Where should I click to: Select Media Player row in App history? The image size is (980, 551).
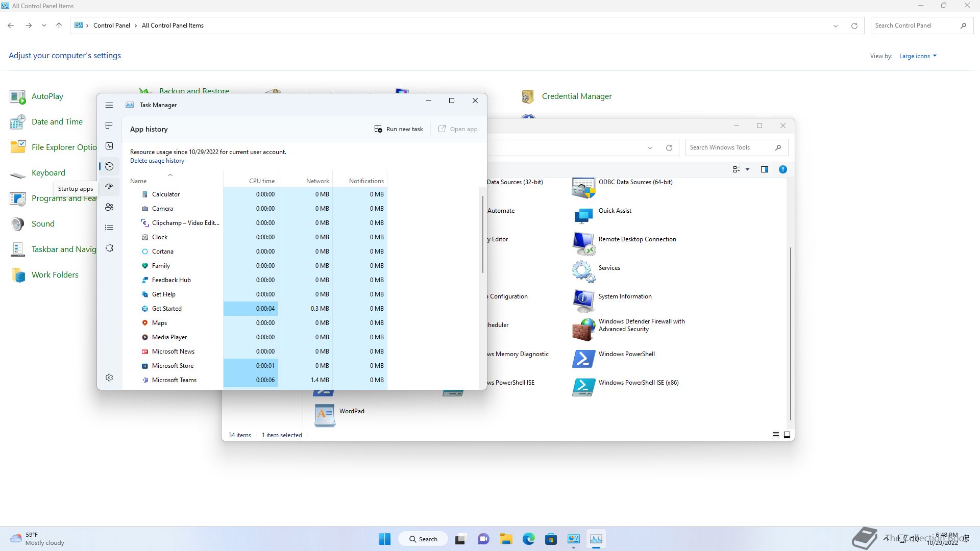[254, 337]
